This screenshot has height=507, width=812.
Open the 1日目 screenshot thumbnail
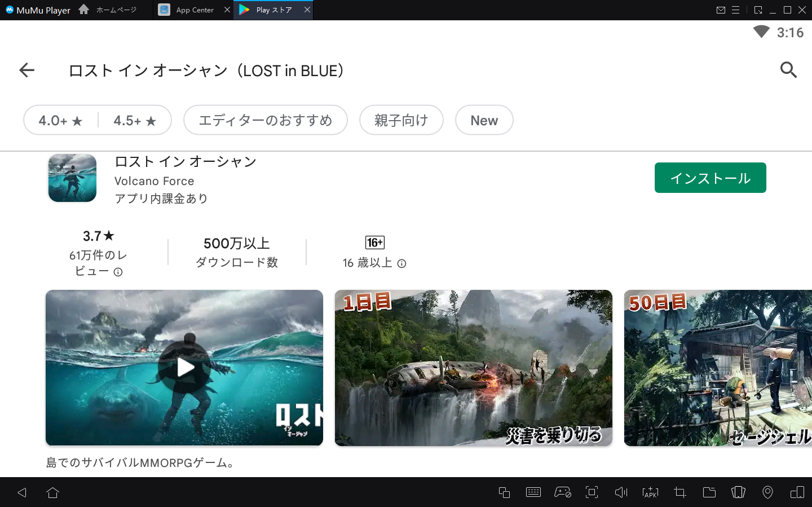[x=474, y=368]
